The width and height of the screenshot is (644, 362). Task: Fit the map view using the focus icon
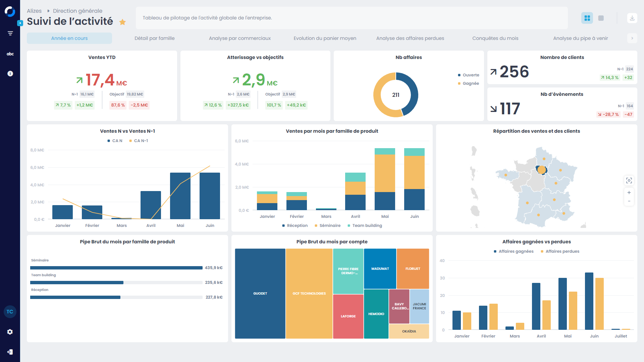629,180
